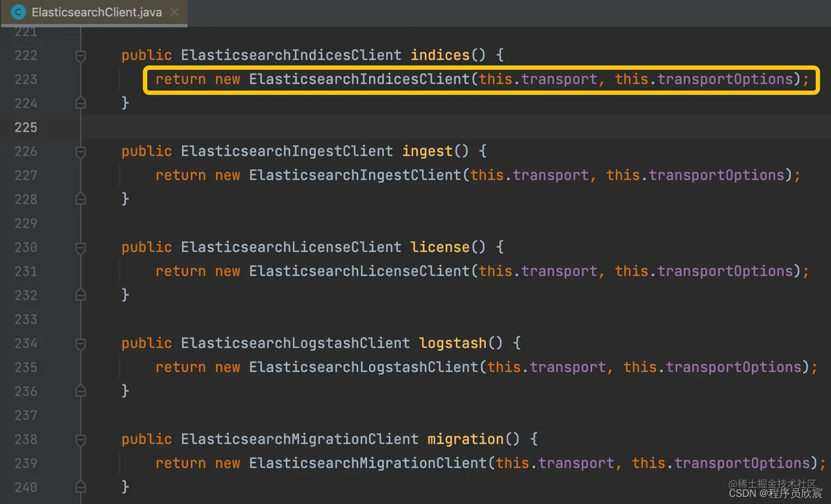The image size is (831, 504).
Task: Click transportOptions field on line 235
Action: pyautogui.click(x=734, y=367)
